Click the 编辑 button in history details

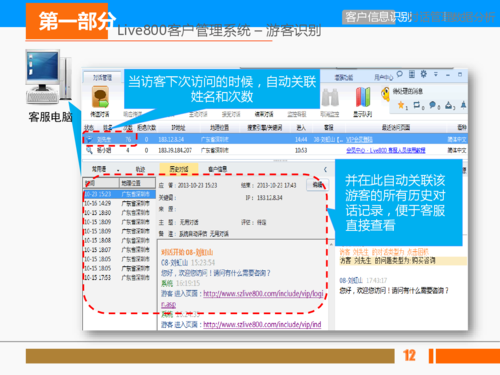(318, 185)
